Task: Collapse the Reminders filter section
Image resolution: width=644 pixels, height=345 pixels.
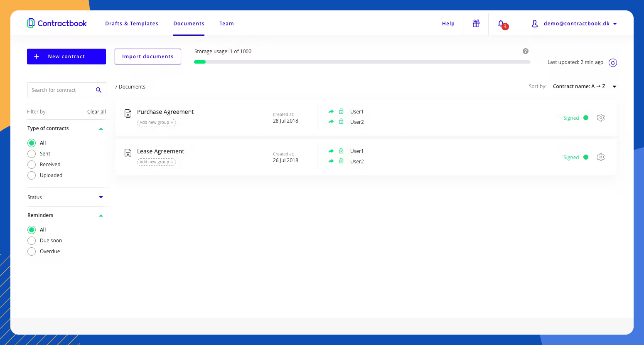Action: 101,215
